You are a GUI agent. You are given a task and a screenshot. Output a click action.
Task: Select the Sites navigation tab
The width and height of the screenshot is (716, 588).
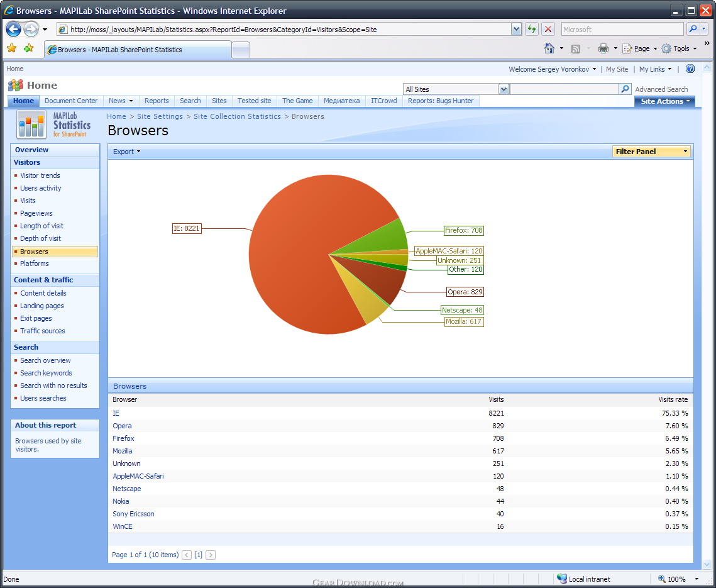219,101
